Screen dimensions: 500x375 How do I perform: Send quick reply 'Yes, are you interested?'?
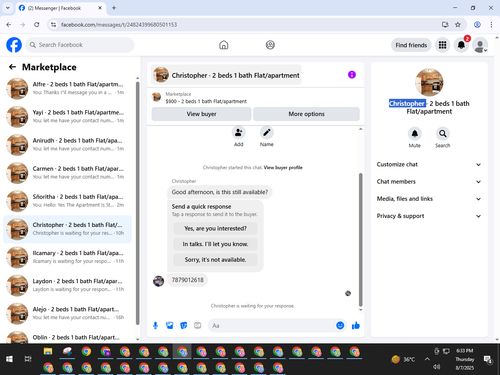coord(215,228)
